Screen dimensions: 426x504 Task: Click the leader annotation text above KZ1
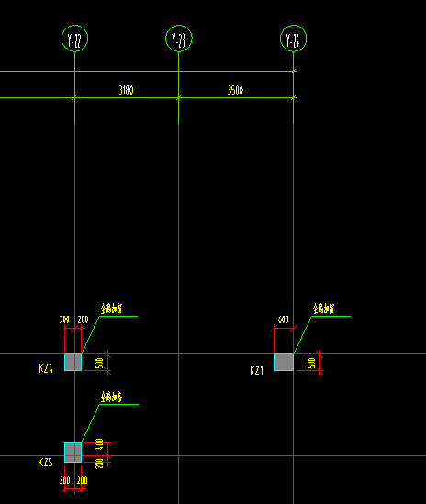(x=323, y=308)
